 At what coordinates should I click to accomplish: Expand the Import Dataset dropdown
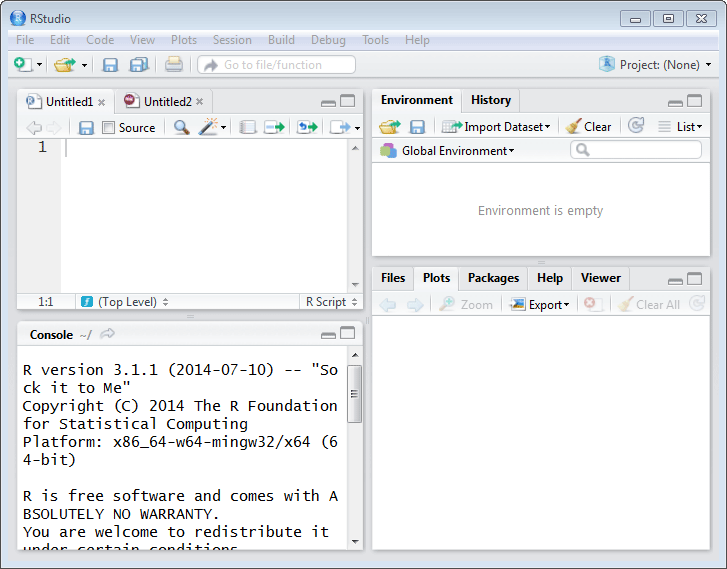click(496, 127)
